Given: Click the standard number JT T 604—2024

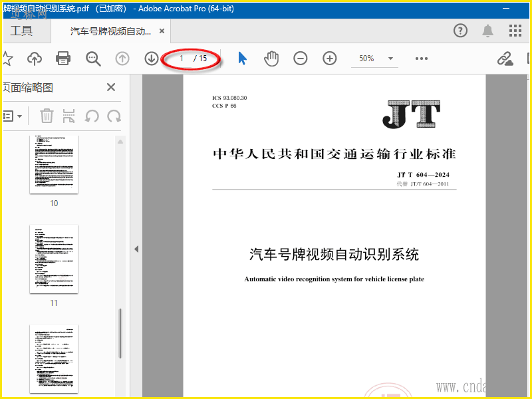Looking at the screenshot, I should point(424,175).
